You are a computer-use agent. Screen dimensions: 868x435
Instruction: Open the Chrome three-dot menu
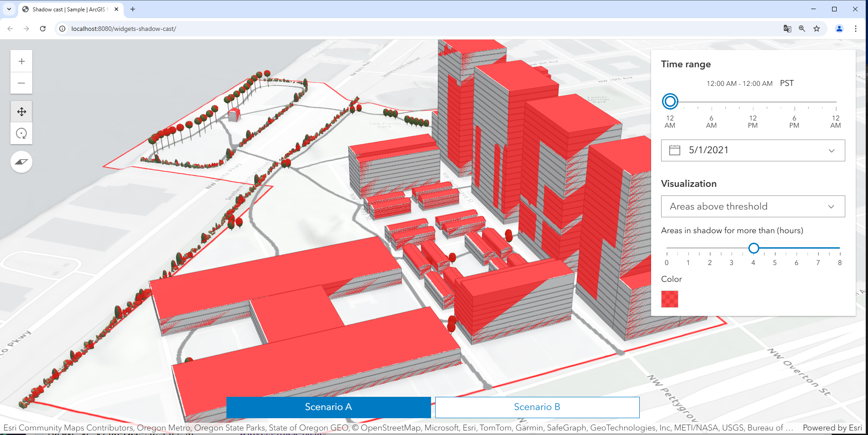tap(856, 28)
